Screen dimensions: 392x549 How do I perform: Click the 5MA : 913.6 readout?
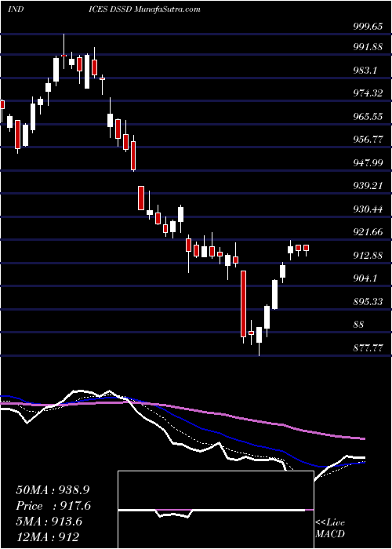[x=49, y=522]
